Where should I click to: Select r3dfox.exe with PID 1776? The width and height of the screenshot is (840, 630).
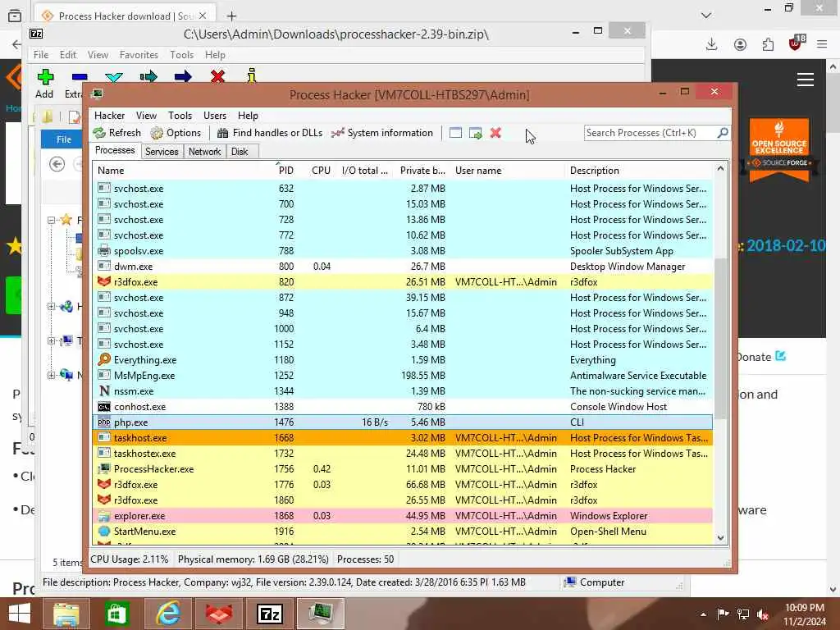coord(403,484)
